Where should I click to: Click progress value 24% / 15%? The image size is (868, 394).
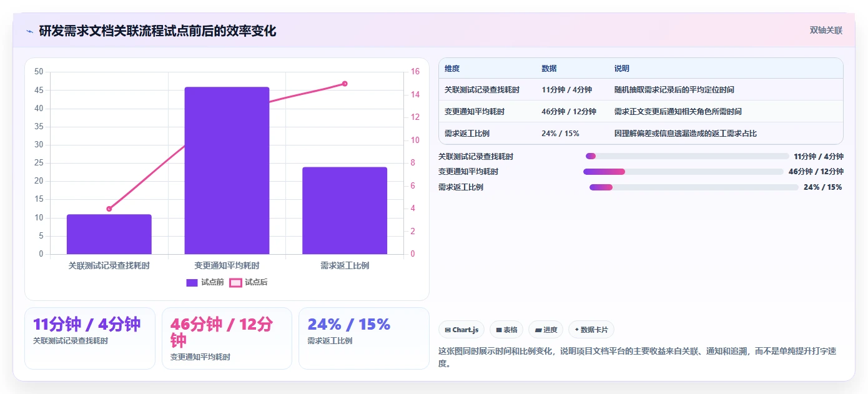pos(823,187)
